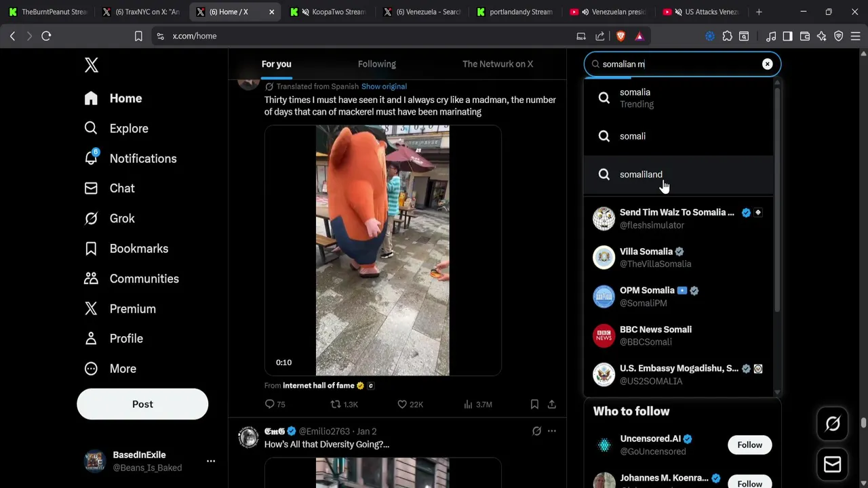Open Chat from sidebar
This screenshot has height=488, width=868.
[109, 188]
